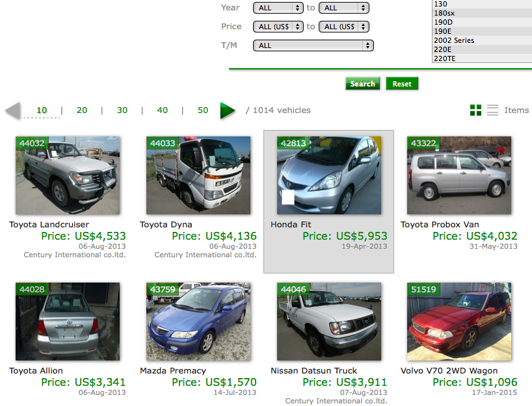
Task: Click price US$1,096
Action: (x=492, y=382)
